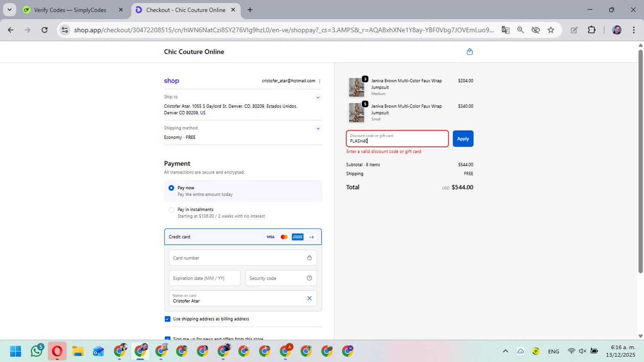Open WhatsApp from the taskbar
Image resolution: width=644 pixels, height=362 pixels.
[37, 351]
